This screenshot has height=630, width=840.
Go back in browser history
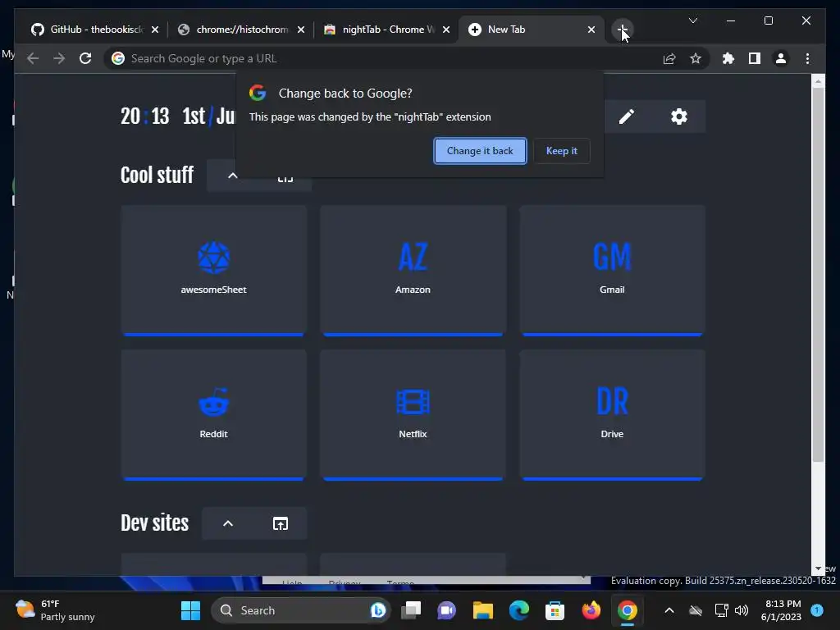pos(33,58)
